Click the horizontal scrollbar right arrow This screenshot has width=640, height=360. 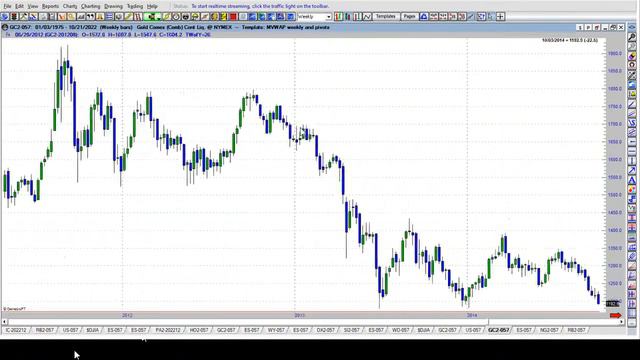click(622, 322)
